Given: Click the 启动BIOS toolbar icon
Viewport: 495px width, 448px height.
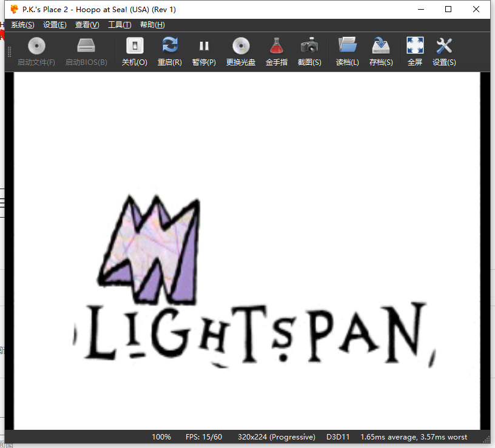Looking at the screenshot, I should click(86, 46).
